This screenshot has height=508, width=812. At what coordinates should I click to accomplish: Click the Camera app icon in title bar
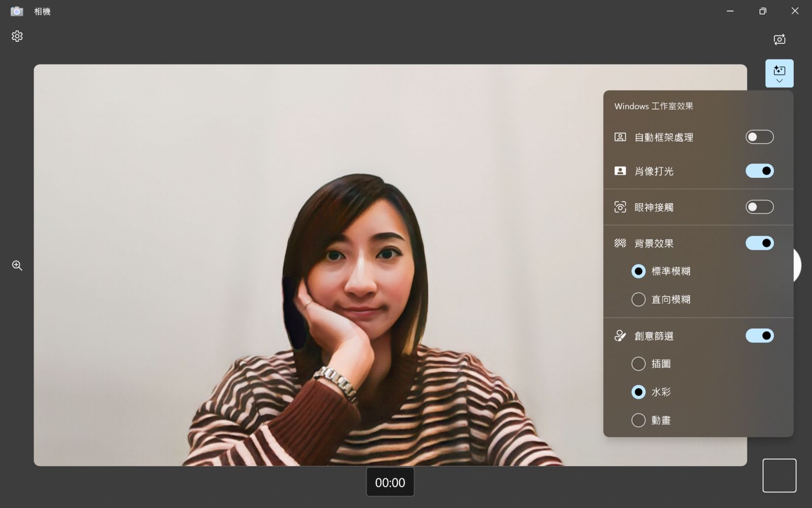(17, 11)
